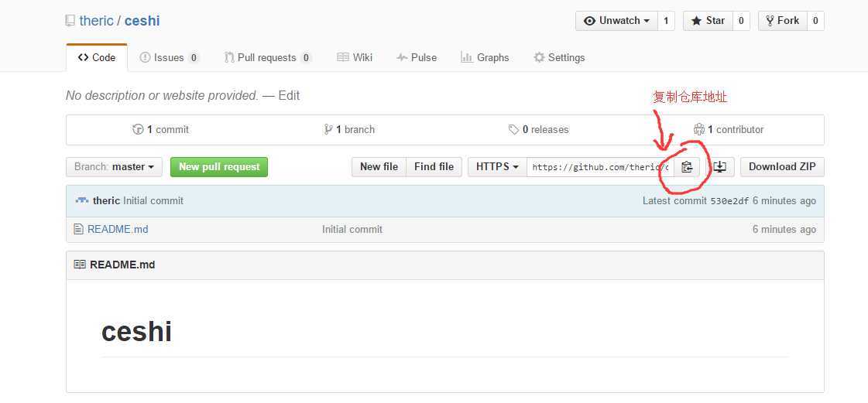Open theric author link in commit bar
Viewport: 868px width, 403px height.
pos(106,200)
